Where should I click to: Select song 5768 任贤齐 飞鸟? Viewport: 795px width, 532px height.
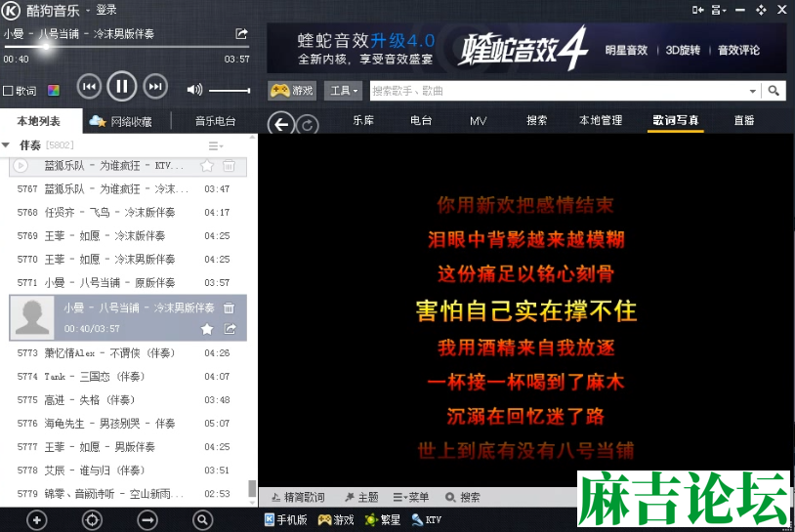click(x=128, y=212)
